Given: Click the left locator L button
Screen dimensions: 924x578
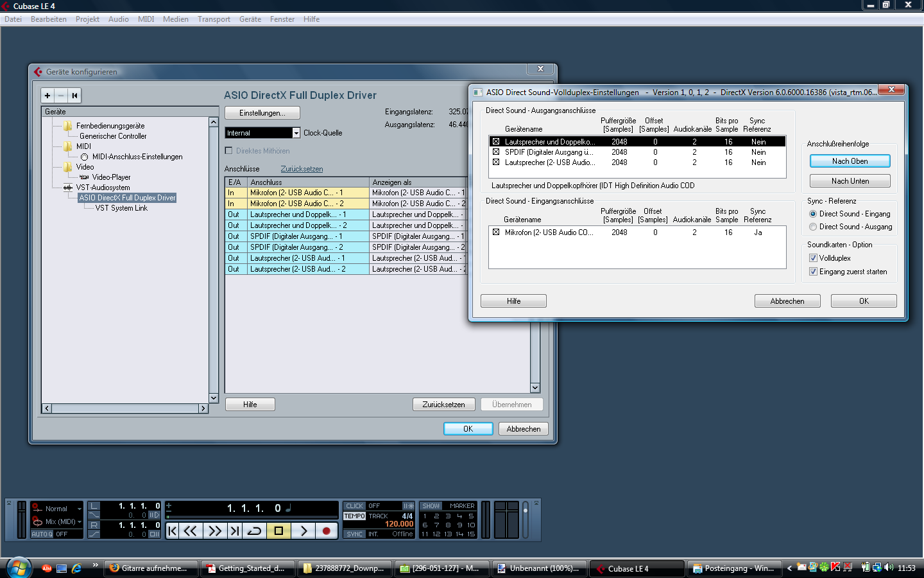Looking at the screenshot, I should tap(94, 506).
